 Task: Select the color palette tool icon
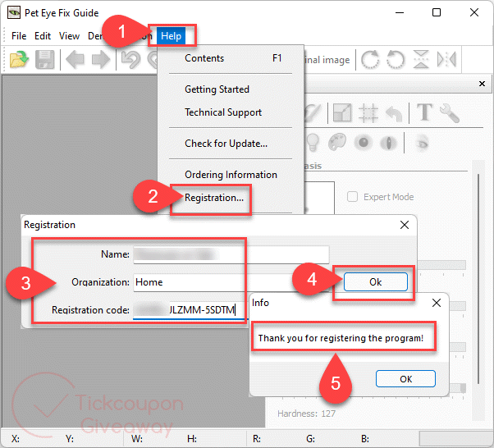[x=337, y=143]
